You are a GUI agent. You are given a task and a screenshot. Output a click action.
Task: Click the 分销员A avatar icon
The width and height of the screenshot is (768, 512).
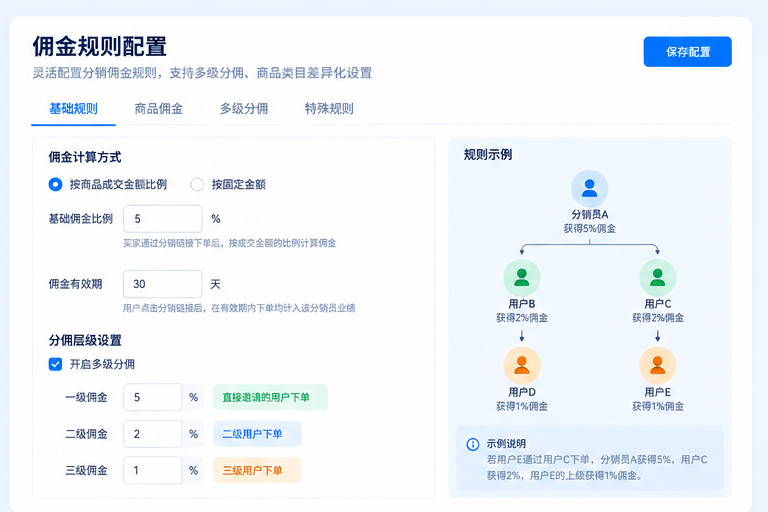pos(590,189)
